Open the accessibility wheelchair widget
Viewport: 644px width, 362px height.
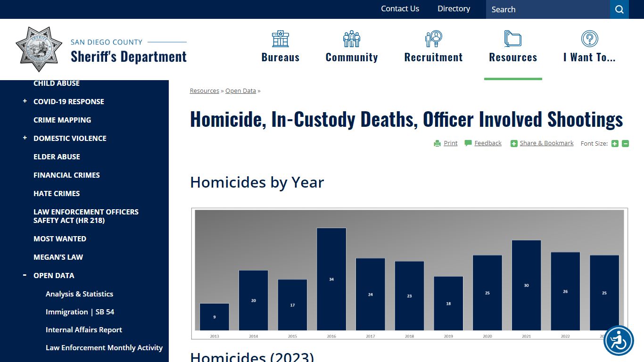click(x=619, y=340)
